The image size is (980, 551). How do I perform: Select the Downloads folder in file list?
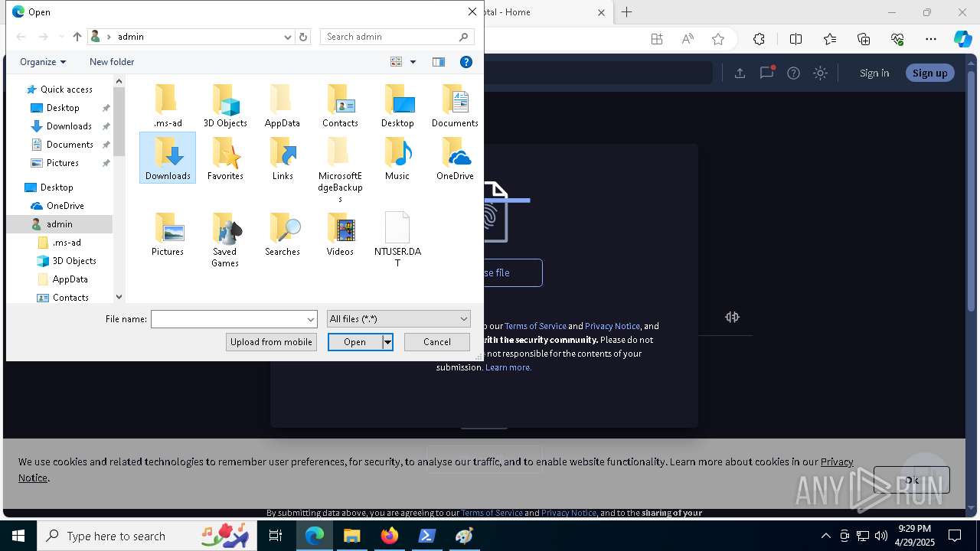pyautogui.click(x=168, y=158)
